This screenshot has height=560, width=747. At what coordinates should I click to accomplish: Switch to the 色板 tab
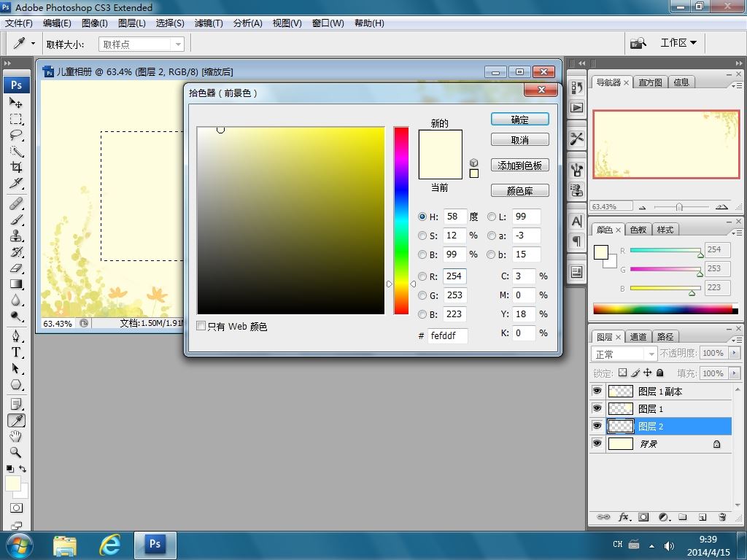click(638, 230)
